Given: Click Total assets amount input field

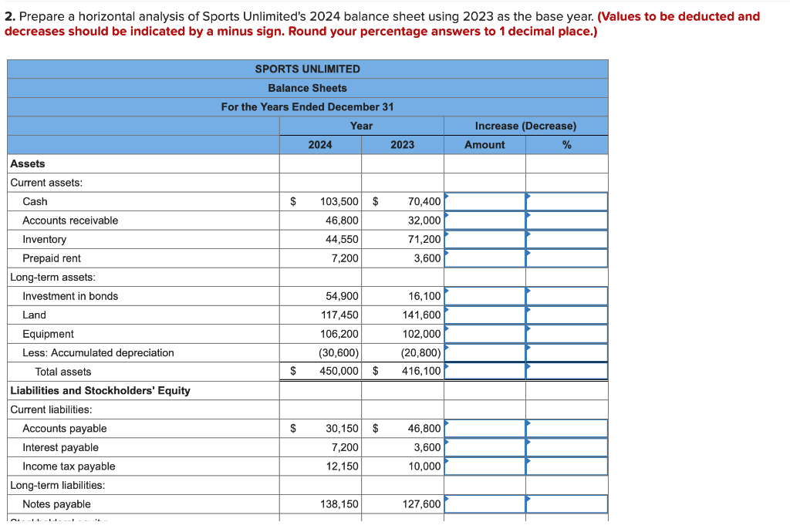Looking at the screenshot, I should tap(484, 372).
